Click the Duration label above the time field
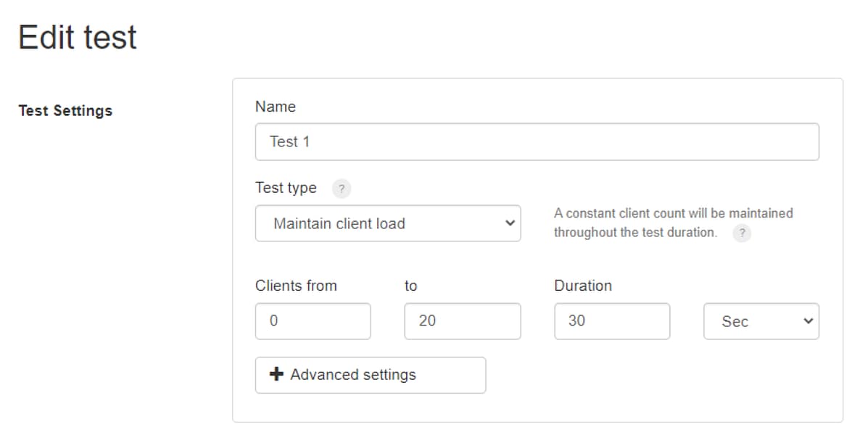Screen dimensions: 868x435 (x=583, y=286)
